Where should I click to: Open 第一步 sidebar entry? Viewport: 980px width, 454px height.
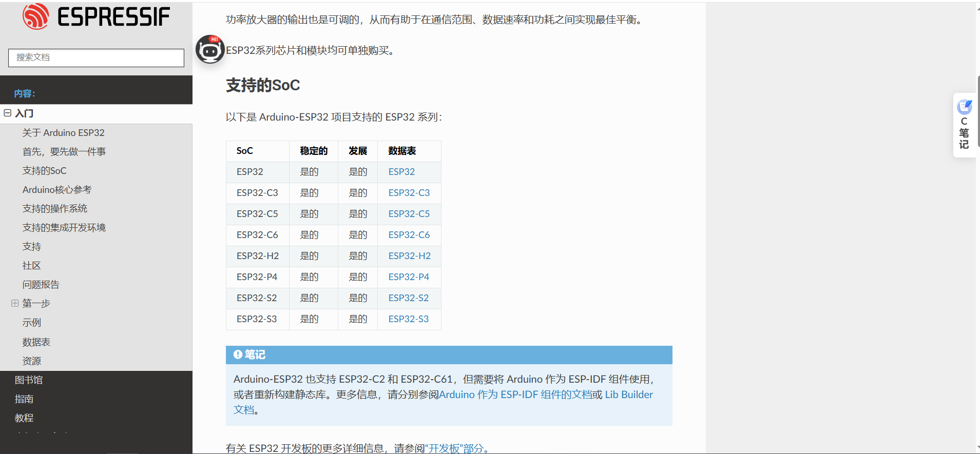[36, 304]
